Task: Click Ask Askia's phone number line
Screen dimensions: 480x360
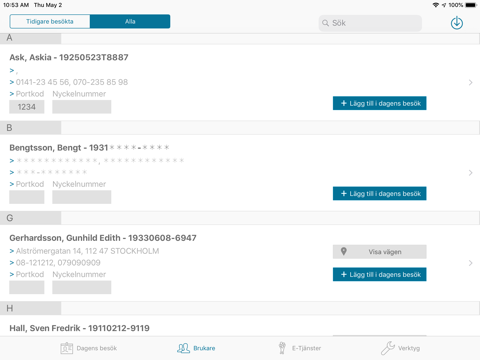Action: (x=69, y=82)
